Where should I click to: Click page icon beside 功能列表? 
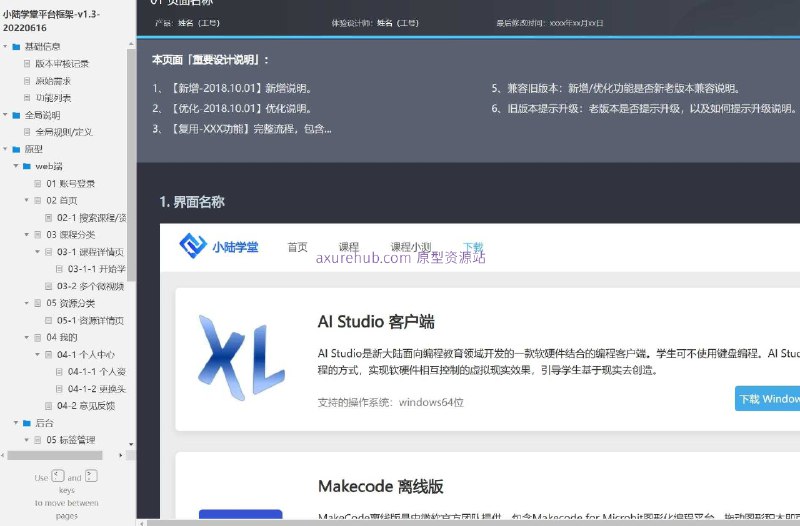click(27, 97)
